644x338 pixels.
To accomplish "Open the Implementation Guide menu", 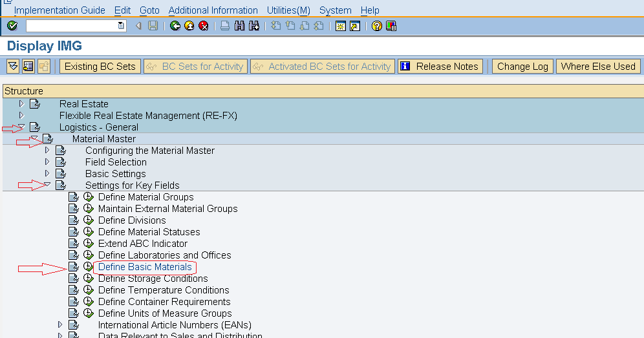I will point(59,10).
